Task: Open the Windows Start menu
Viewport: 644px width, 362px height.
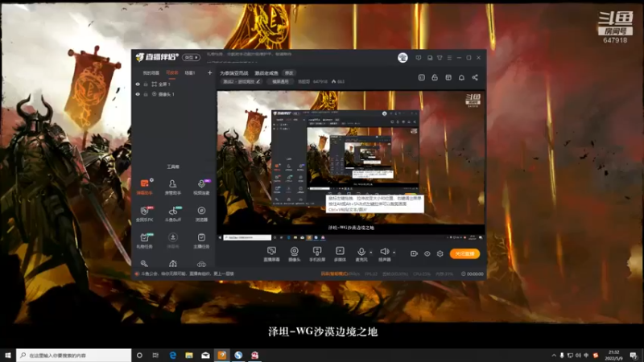Action: click(x=8, y=355)
